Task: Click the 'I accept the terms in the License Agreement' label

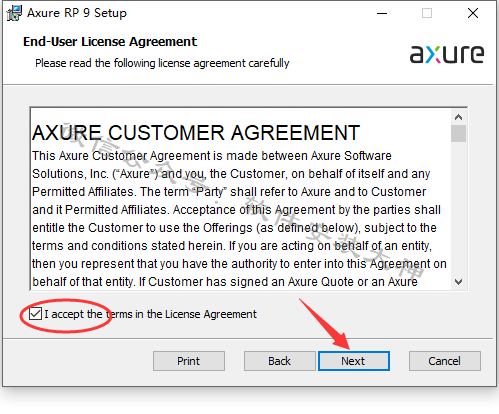Action: tap(151, 314)
